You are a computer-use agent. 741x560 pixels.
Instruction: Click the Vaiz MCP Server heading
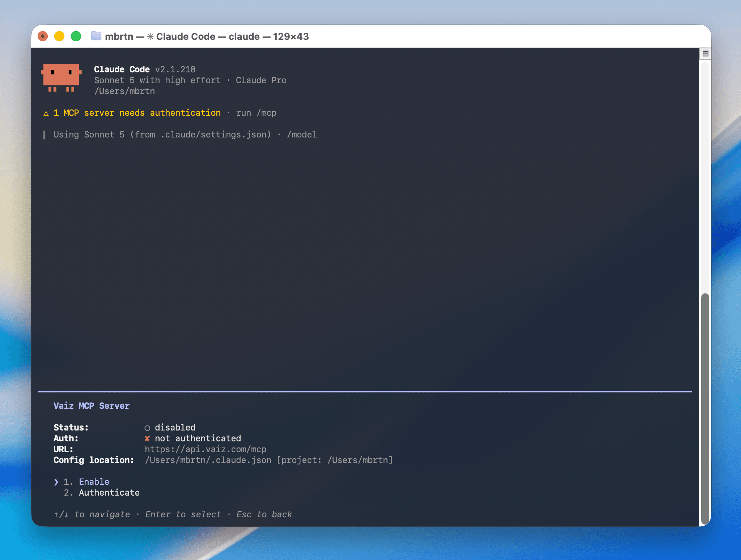[x=92, y=406]
